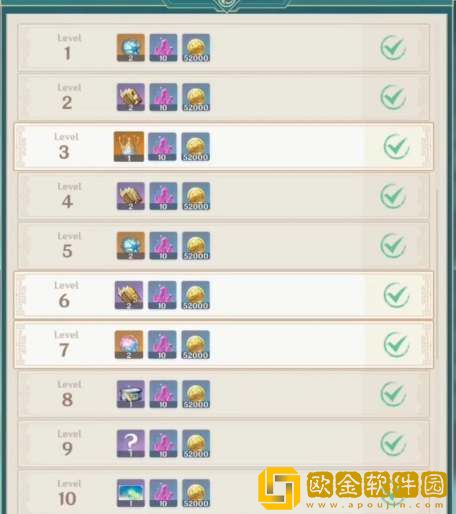Click the Level 5 pink crystal shards icon
This screenshot has height=514, width=456.
[163, 246]
